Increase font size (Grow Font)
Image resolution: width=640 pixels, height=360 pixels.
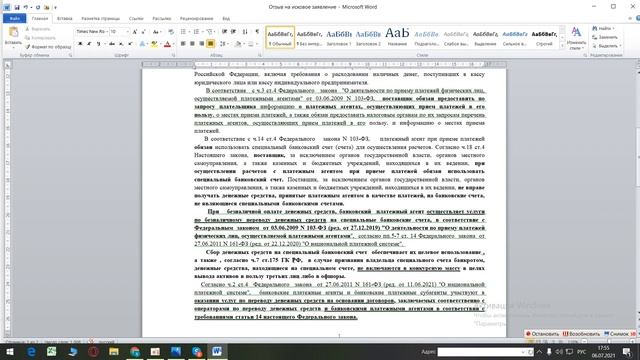click(x=135, y=31)
